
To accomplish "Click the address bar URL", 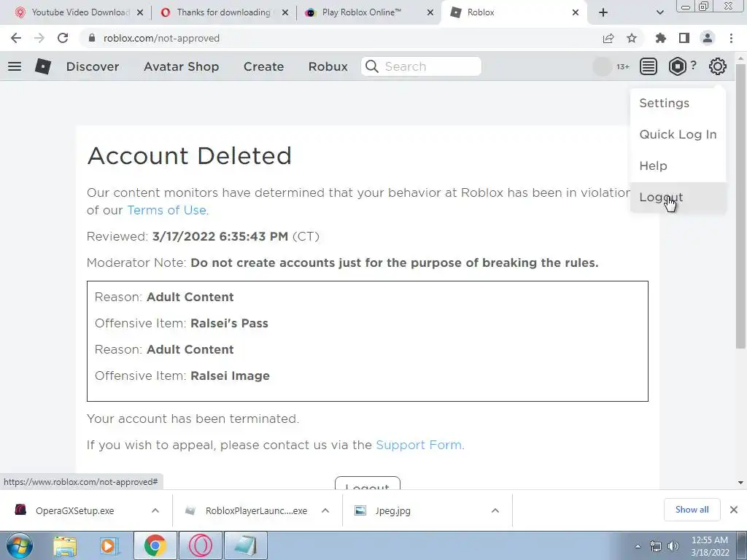I will [x=161, y=38].
